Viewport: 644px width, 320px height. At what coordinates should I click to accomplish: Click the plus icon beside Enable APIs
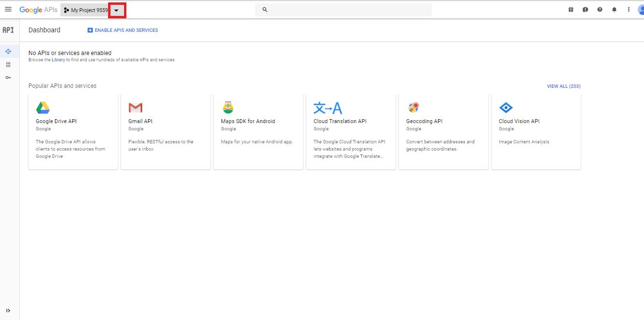point(90,30)
